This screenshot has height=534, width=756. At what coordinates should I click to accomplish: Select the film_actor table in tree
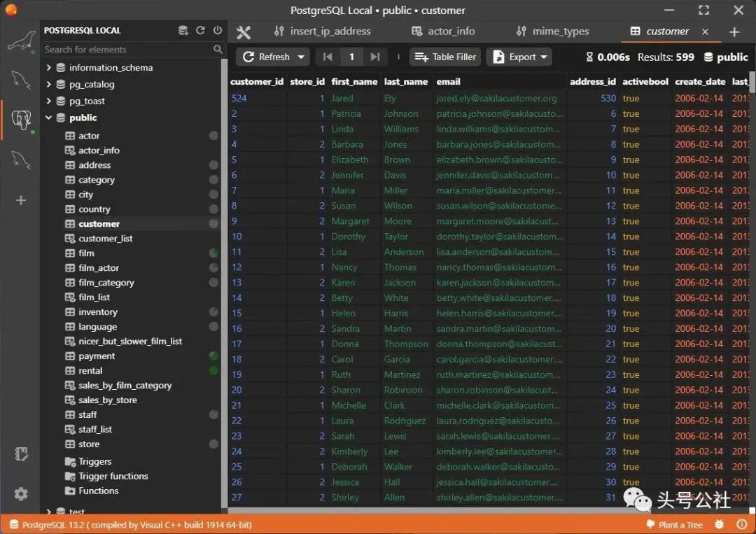pos(99,268)
